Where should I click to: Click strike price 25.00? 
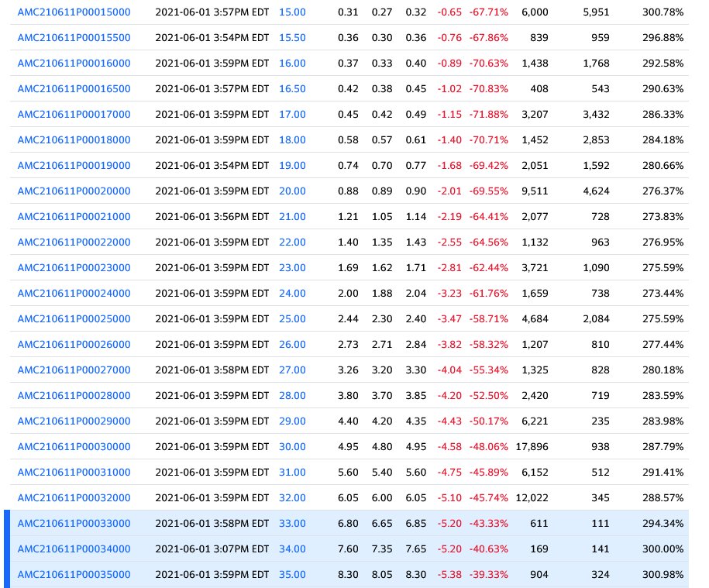click(x=292, y=318)
